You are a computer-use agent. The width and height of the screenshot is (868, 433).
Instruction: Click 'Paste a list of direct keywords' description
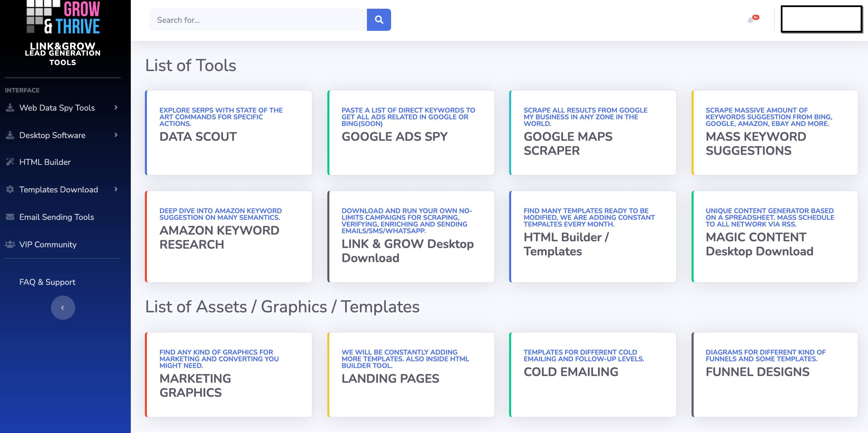[x=409, y=117]
